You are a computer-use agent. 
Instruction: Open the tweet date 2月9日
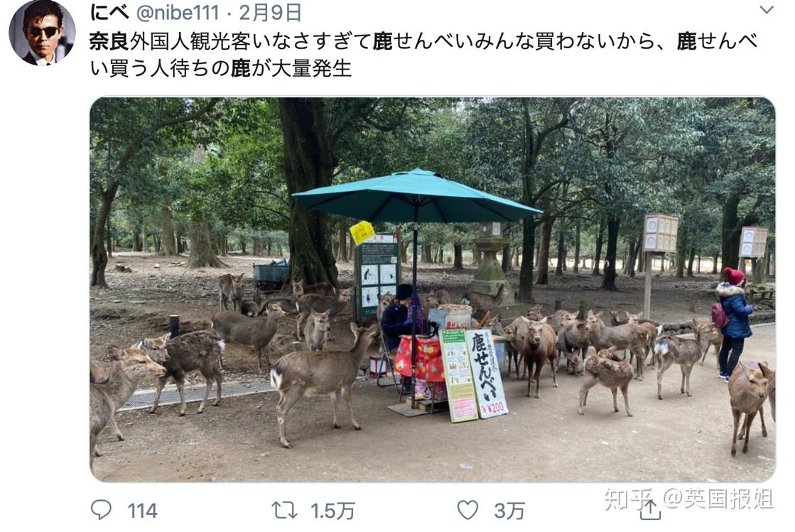click(x=270, y=13)
